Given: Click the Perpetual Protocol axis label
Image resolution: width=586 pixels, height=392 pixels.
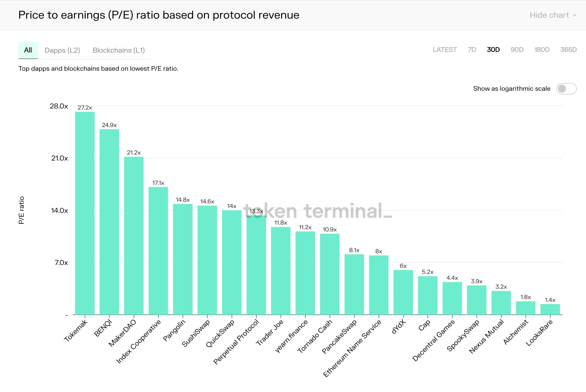Looking at the screenshot, I should point(236,342).
